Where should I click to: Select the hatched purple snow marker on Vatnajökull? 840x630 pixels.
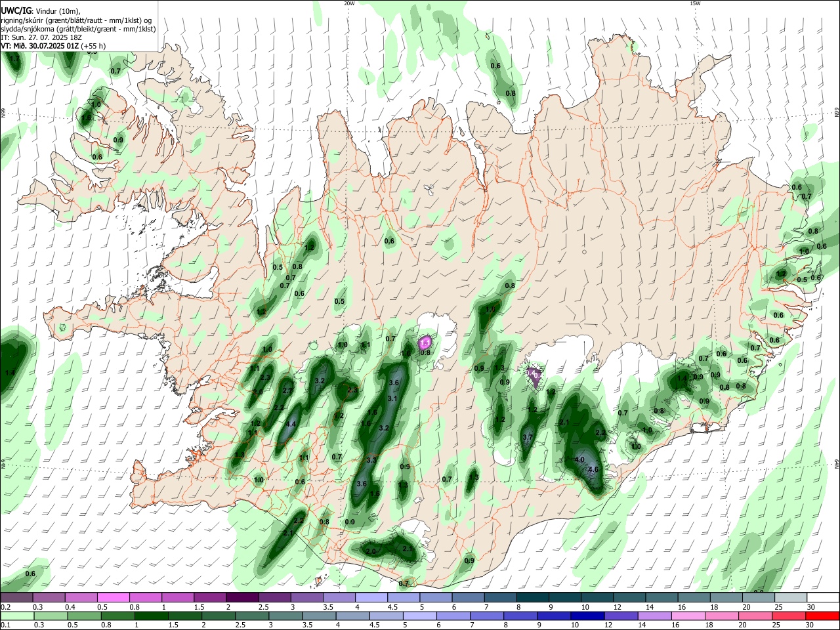pyautogui.click(x=535, y=375)
